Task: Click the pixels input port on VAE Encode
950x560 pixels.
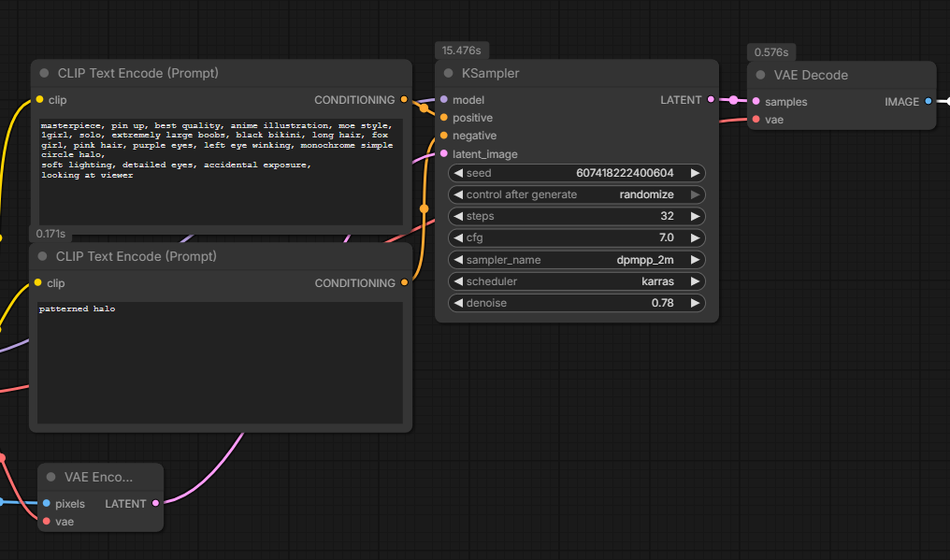Action: pos(47,503)
